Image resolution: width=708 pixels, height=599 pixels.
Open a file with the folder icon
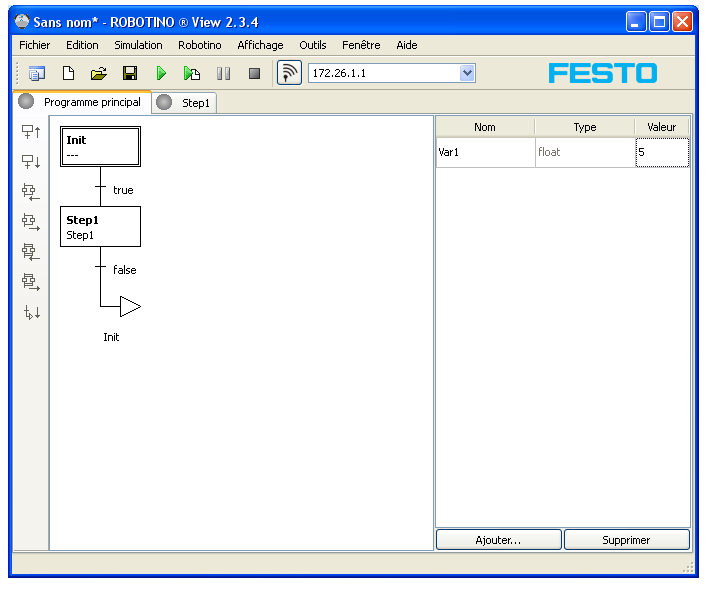(x=98, y=73)
